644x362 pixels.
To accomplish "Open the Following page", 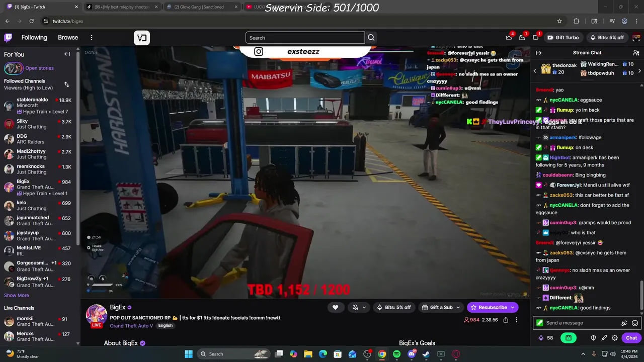I will coord(34,38).
